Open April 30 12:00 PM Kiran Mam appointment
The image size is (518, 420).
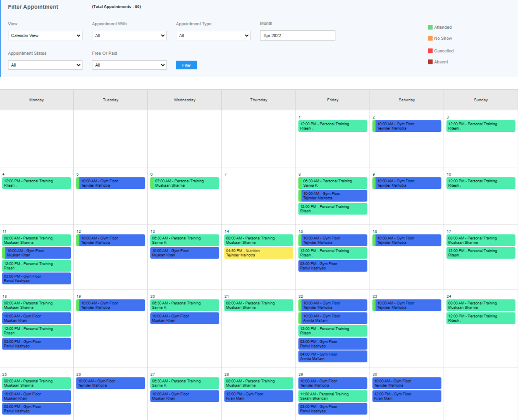(x=407, y=396)
